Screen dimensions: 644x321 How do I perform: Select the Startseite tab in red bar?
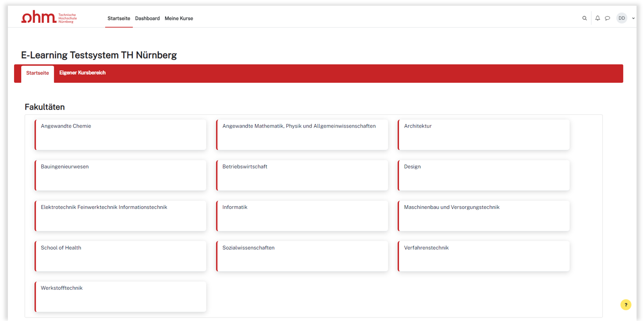37,73
